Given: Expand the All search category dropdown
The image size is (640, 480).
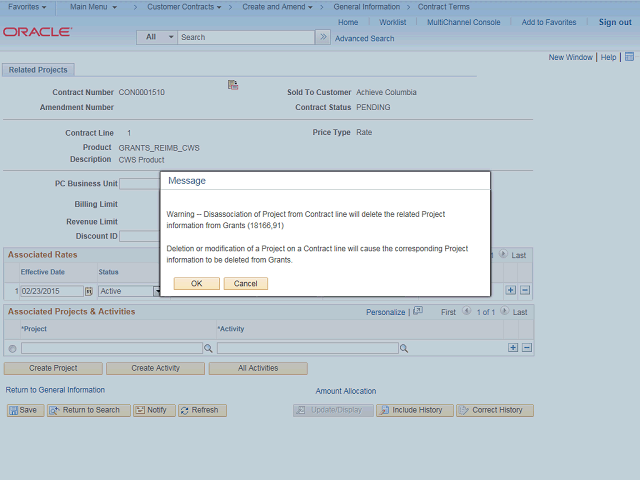Looking at the screenshot, I should pyautogui.click(x=157, y=37).
